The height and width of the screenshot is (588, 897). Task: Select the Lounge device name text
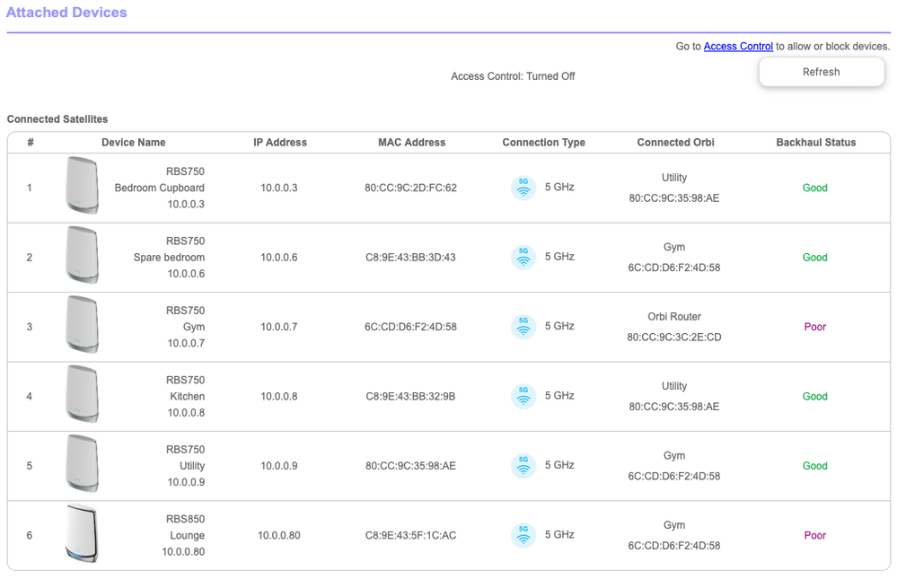(x=187, y=535)
